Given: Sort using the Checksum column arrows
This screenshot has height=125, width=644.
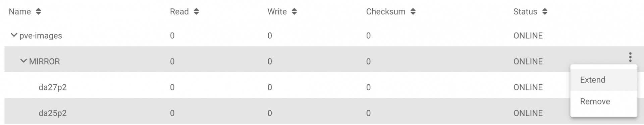Looking at the screenshot, I should [x=413, y=12].
